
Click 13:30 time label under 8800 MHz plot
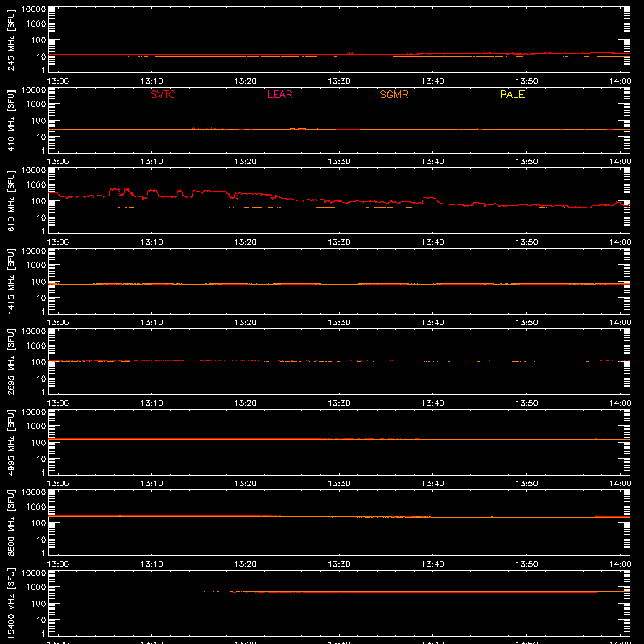[339, 564]
